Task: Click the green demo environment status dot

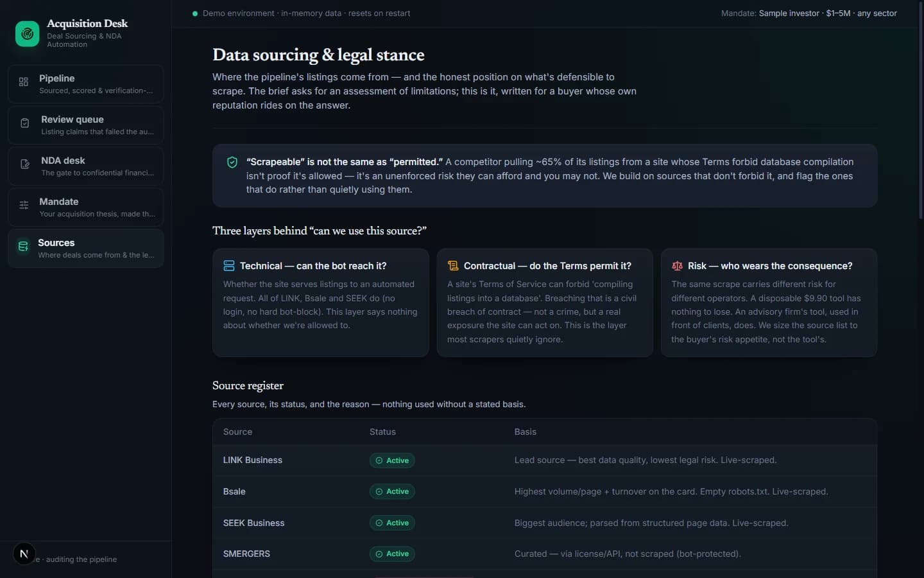Action: pos(195,13)
